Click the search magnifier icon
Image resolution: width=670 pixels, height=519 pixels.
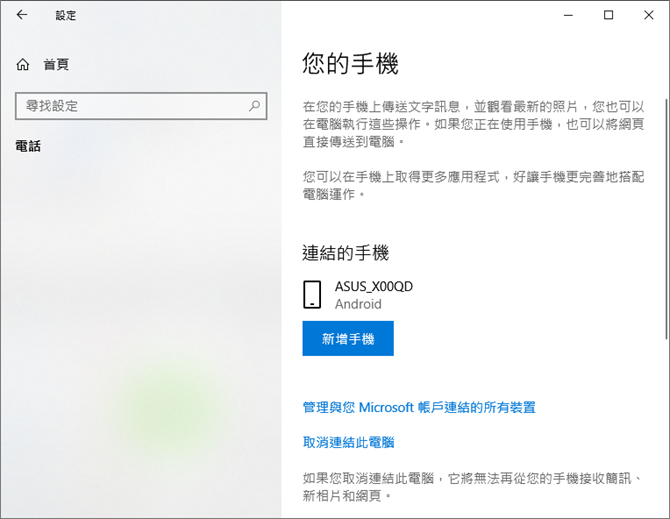[254, 106]
